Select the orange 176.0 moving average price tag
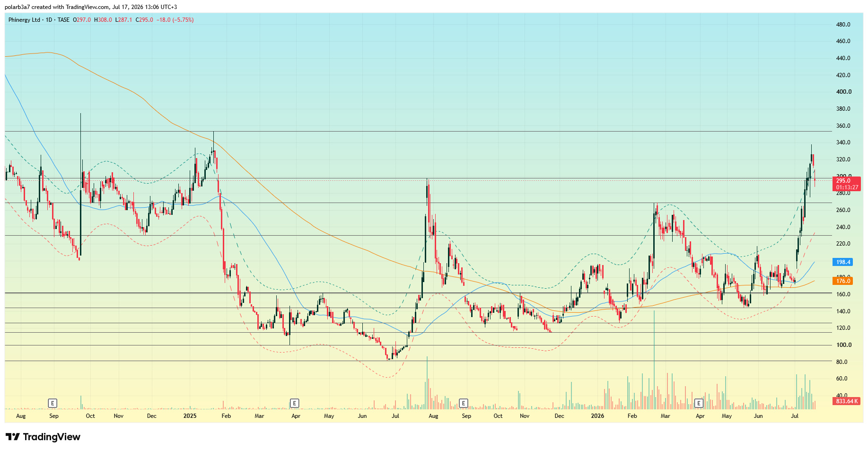 [x=843, y=281]
